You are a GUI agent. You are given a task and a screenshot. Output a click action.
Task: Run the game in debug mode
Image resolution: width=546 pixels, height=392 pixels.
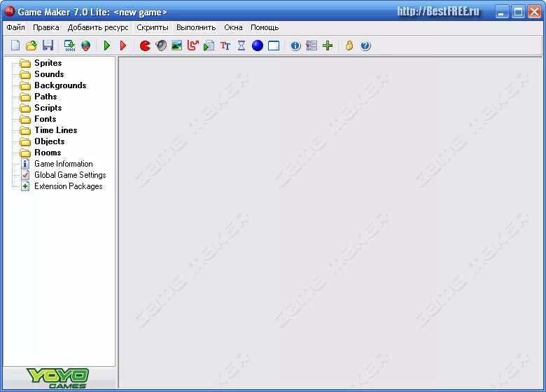123,45
